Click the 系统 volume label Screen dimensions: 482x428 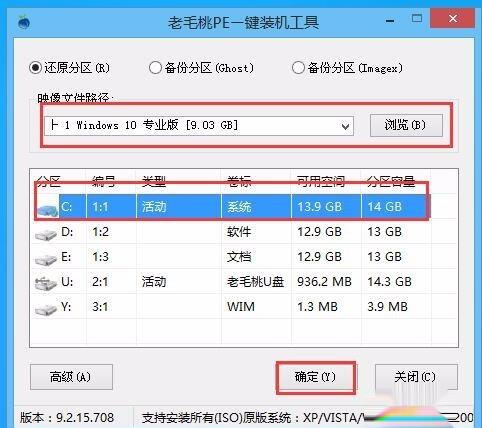(239, 207)
